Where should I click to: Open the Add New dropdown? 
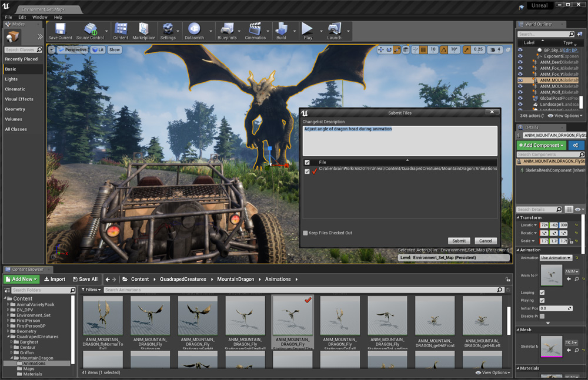point(21,279)
